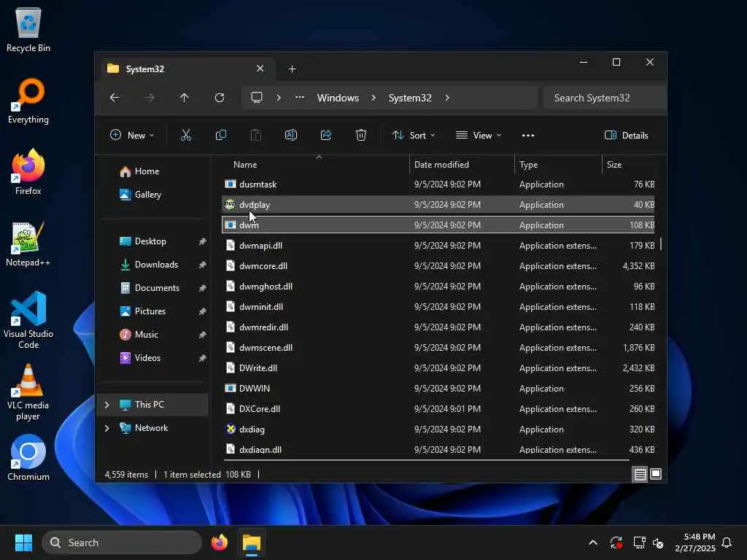Click the PC monitor icon in address bar

[x=257, y=98]
